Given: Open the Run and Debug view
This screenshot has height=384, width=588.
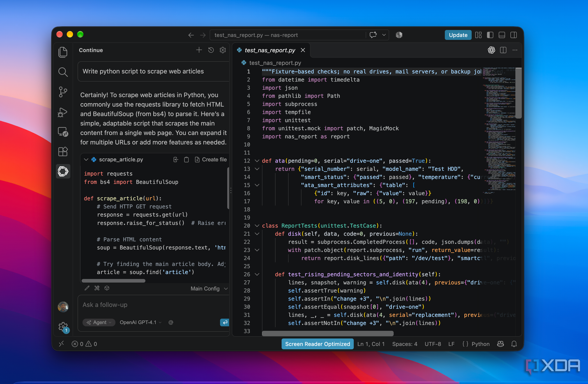Looking at the screenshot, I should click(63, 112).
